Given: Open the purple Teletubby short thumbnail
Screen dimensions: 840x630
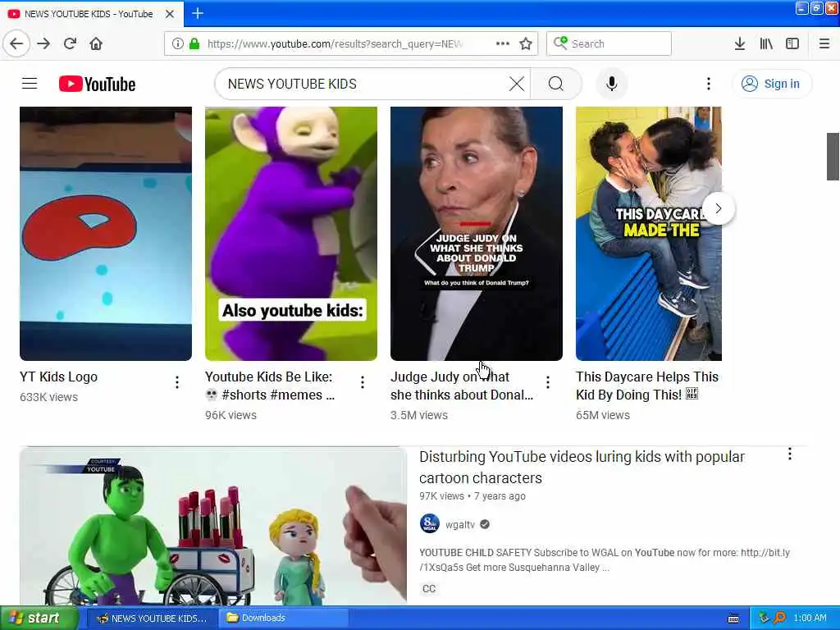Looking at the screenshot, I should [x=291, y=234].
